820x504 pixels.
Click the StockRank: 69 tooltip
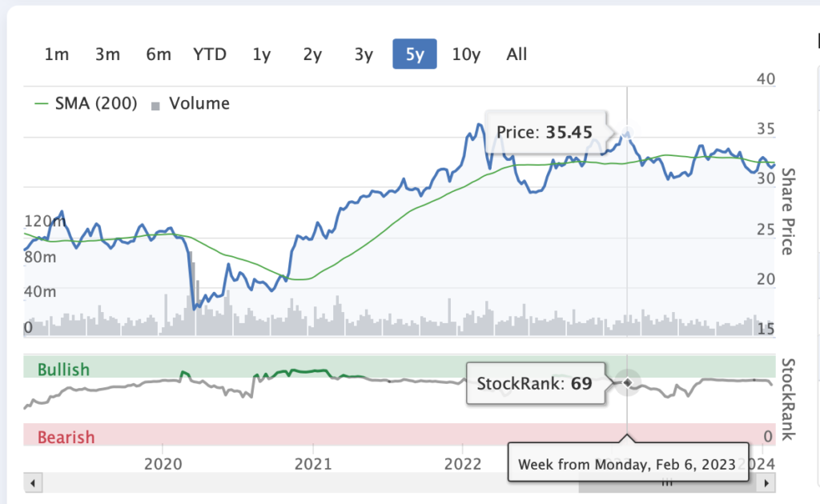point(535,383)
